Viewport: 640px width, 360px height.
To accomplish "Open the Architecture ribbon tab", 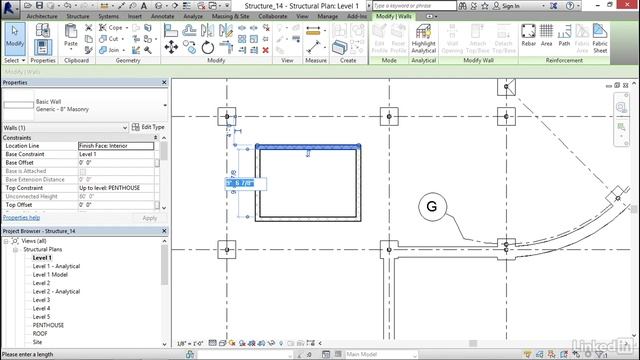I will (x=42, y=16).
